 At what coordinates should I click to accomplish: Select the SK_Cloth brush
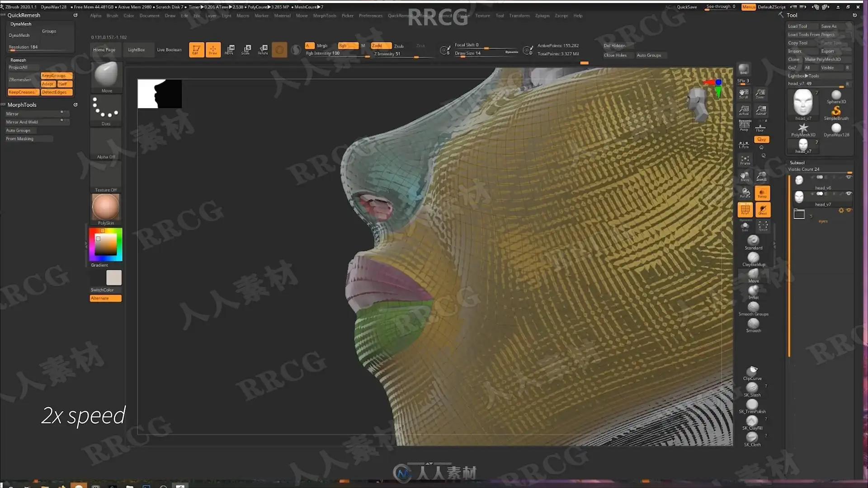coord(752,439)
